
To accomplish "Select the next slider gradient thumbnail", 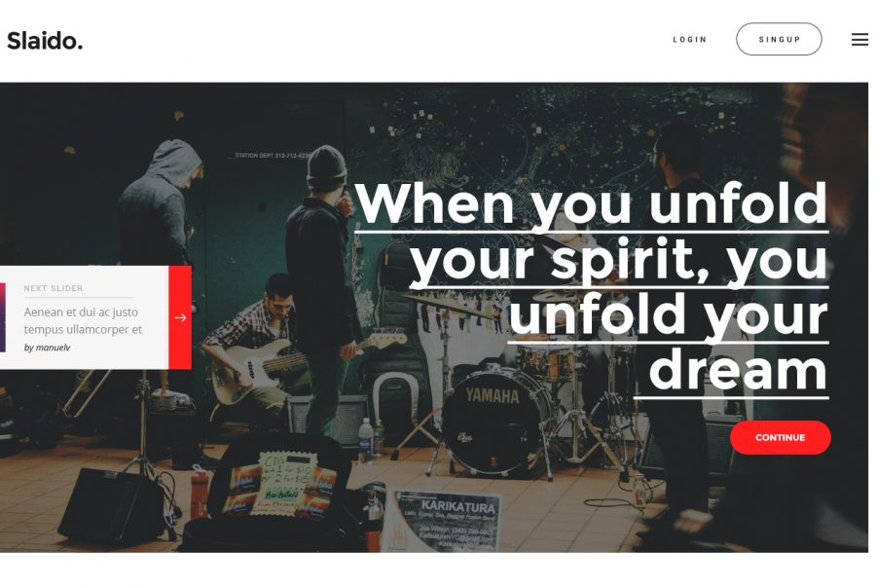I will (3, 317).
